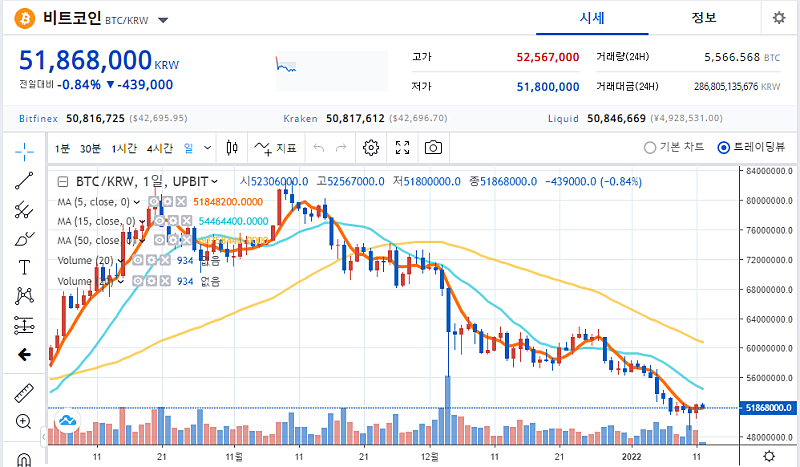Expand MA (15, close, 0) chevron menu
Image resolution: width=800 pixels, height=467 pixels.
coord(142,222)
